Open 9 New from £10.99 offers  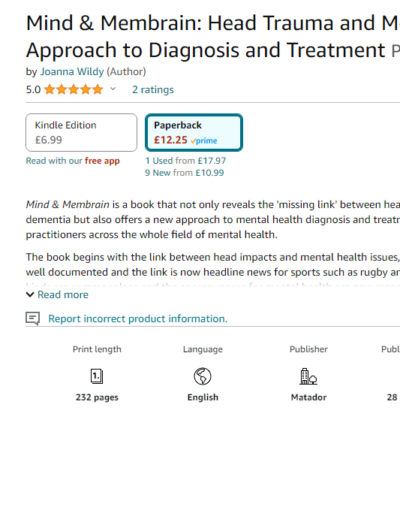(x=184, y=173)
